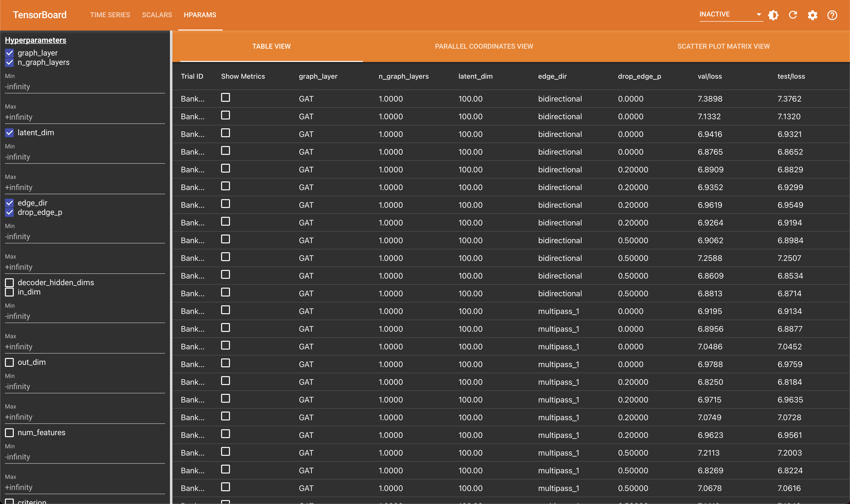Open the help question mark icon
The width and height of the screenshot is (850, 504).
click(832, 15)
